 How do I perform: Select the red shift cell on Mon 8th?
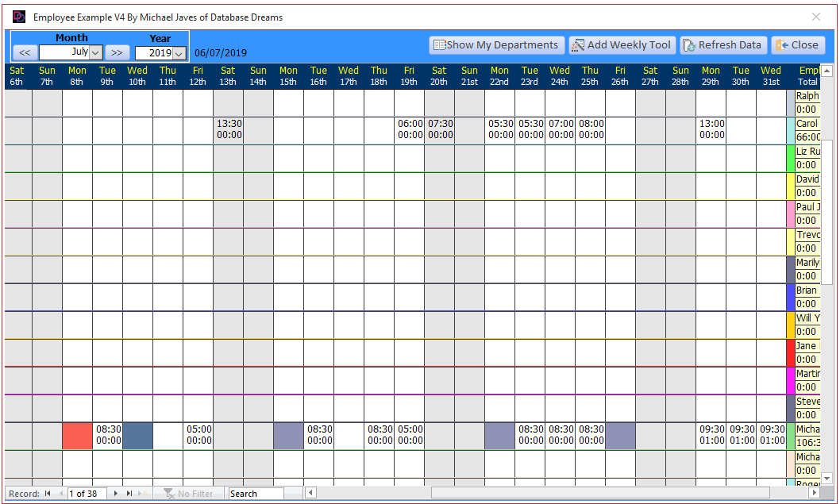coord(77,436)
